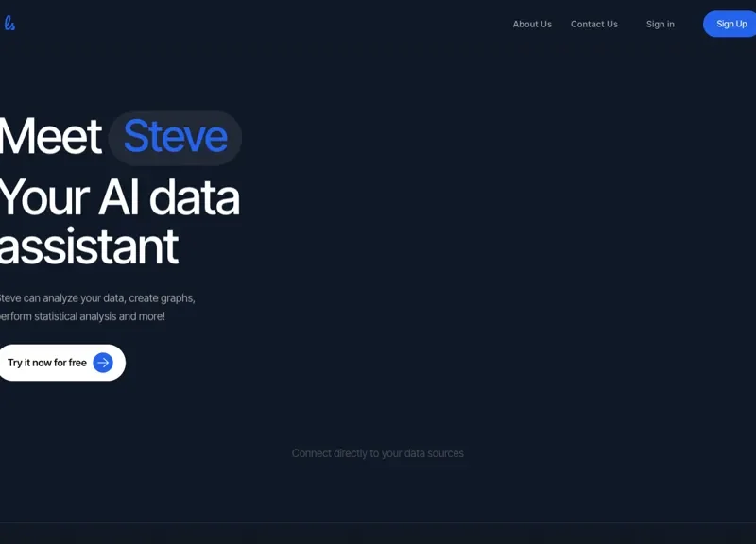Click the word Meet in the headline
This screenshot has height=544, width=756.
[x=49, y=137]
